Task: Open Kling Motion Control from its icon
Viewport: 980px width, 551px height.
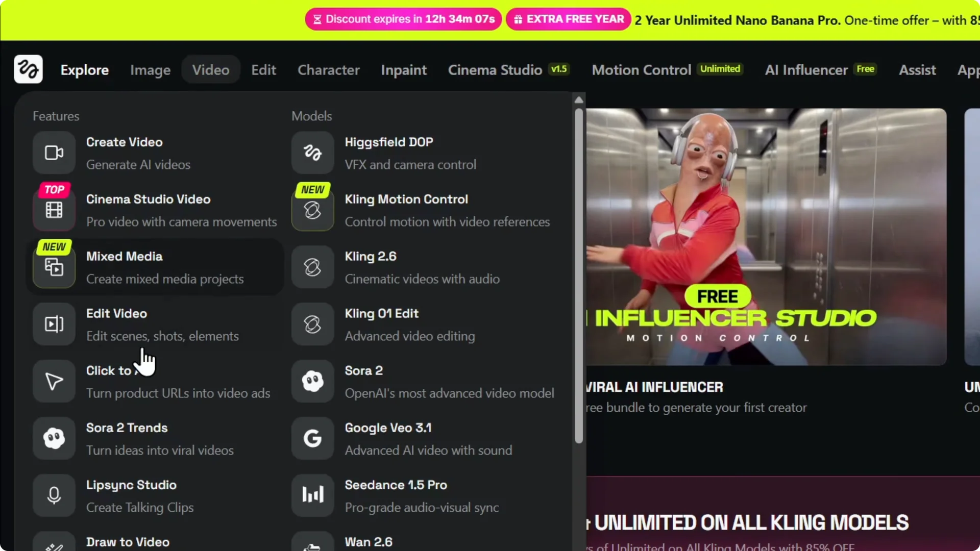Action: tap(312, 209)
